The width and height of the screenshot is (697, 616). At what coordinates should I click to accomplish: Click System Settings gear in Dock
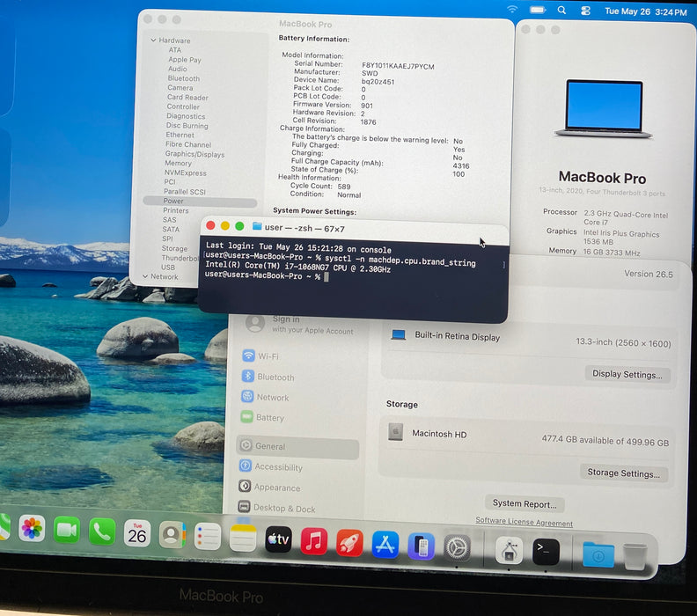click(x=457, y=548)
